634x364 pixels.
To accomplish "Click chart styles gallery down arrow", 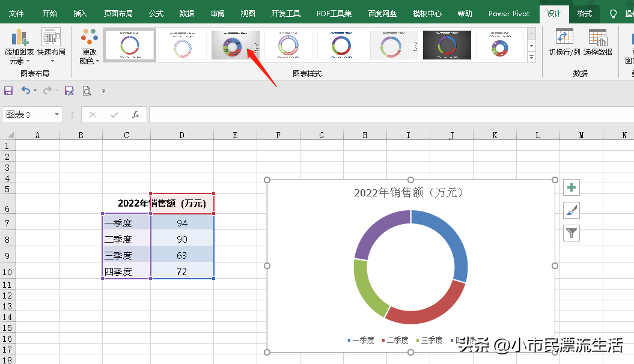I will pyautogui.click(x=532, y=46).
